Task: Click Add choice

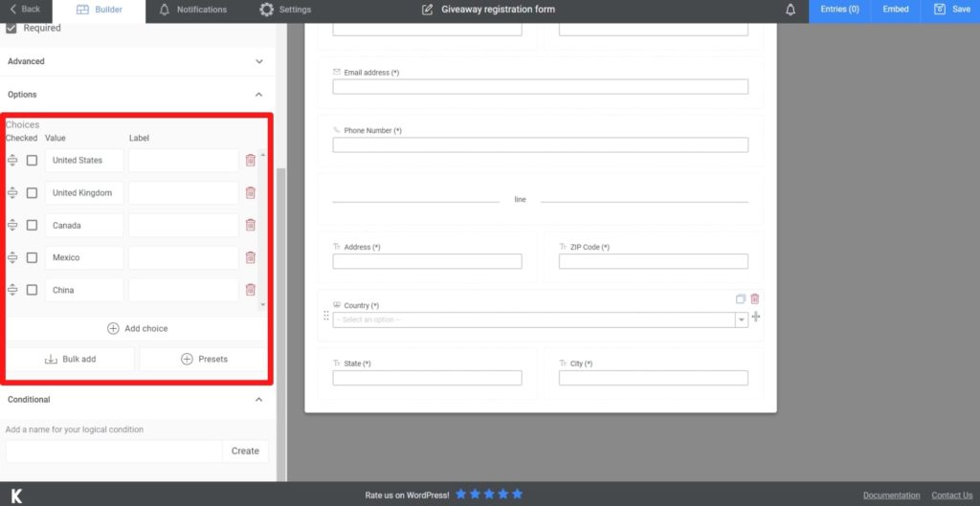Action: (x=138, y=329)
